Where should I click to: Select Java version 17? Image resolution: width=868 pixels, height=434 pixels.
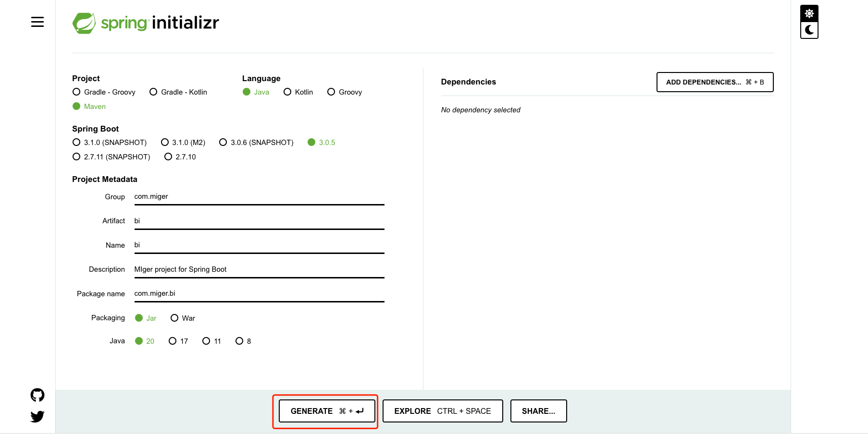point(178,341)
